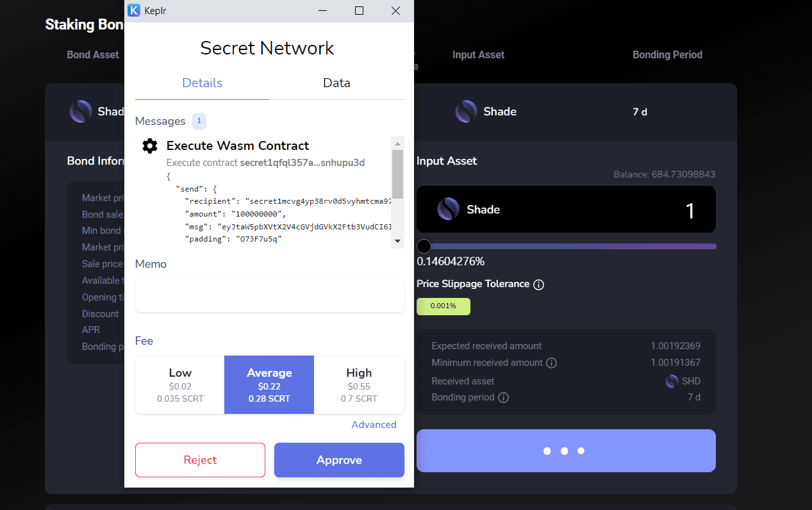Image resolution: width=812 pixels, height=510 pixels.
Task: Click the APR row label
Action: tap(91, 330)
